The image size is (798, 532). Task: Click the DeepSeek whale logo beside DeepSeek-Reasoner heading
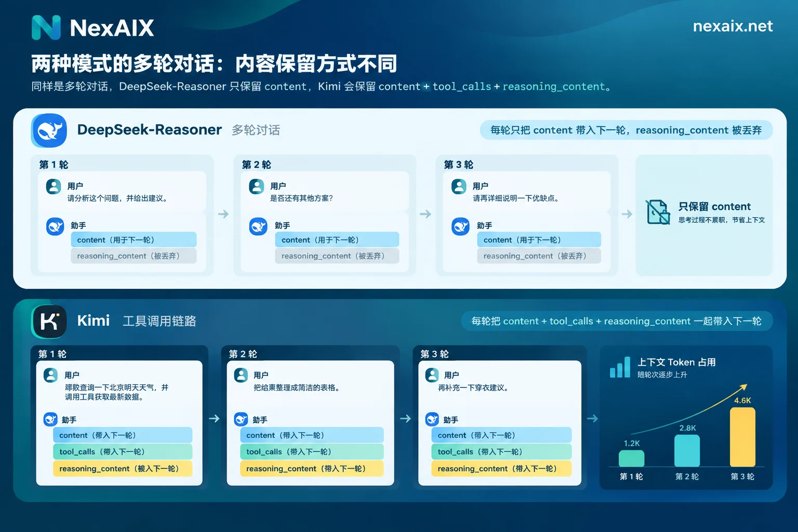49,130
